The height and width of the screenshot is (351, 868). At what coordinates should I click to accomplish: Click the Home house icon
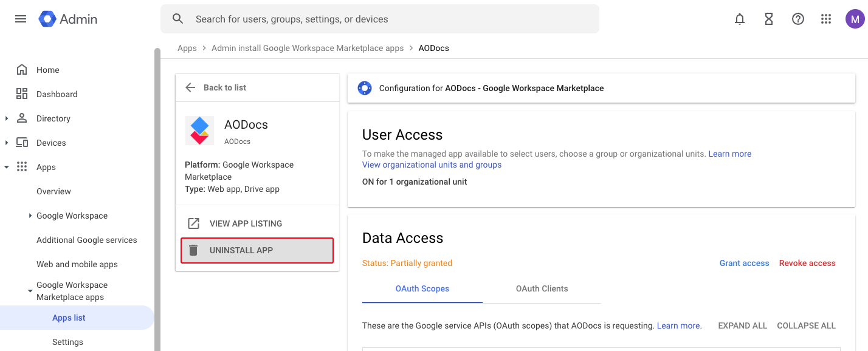click(22, 70)
